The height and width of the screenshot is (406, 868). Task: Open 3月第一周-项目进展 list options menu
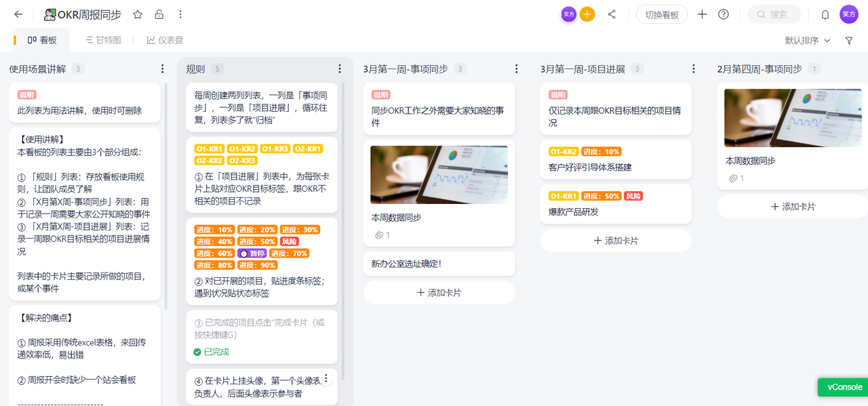pyautogui.click(x=693, y=68)
